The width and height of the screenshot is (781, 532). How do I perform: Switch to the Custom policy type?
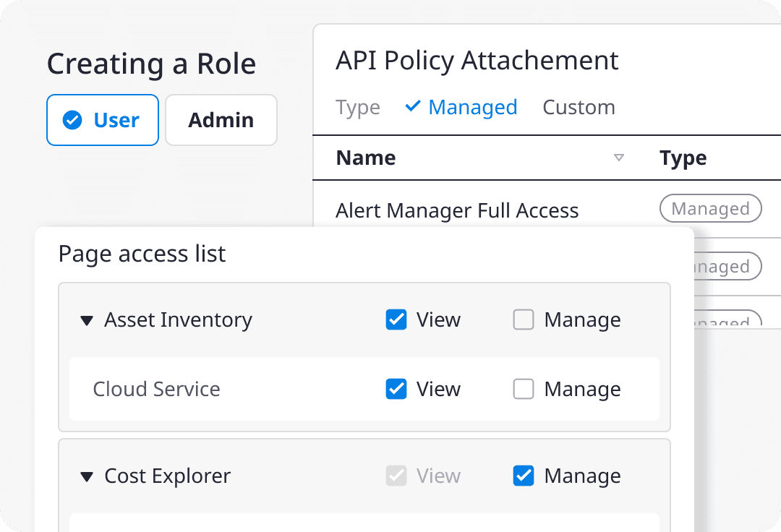point(579,107)
